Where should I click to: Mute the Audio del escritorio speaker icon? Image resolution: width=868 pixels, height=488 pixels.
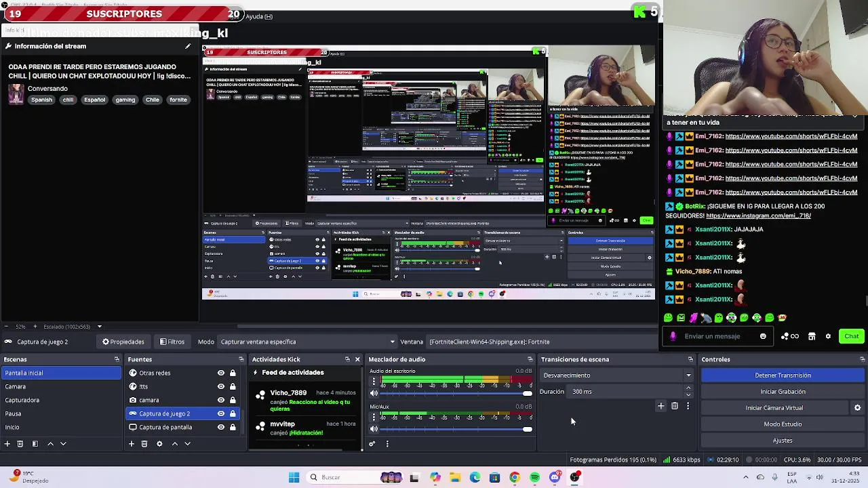coord(374,393)
